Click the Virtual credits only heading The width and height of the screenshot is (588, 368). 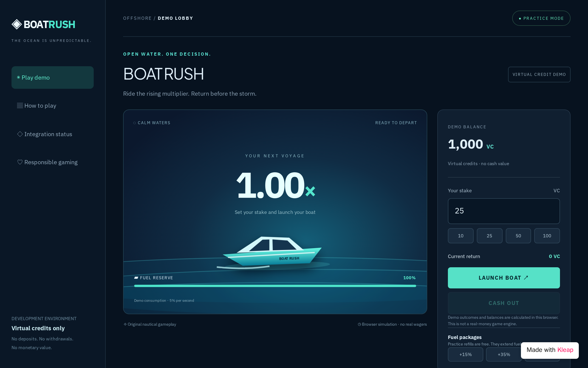point(38,328)
